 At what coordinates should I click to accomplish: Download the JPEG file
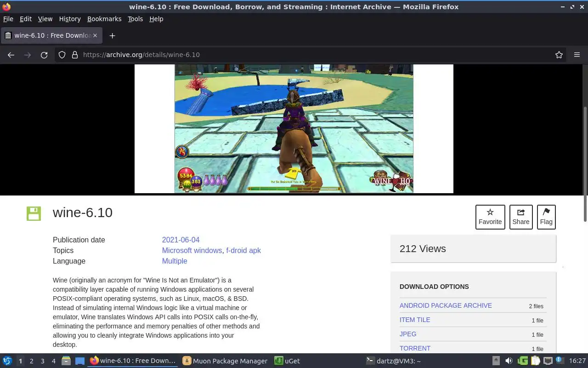tap(408, 334)
